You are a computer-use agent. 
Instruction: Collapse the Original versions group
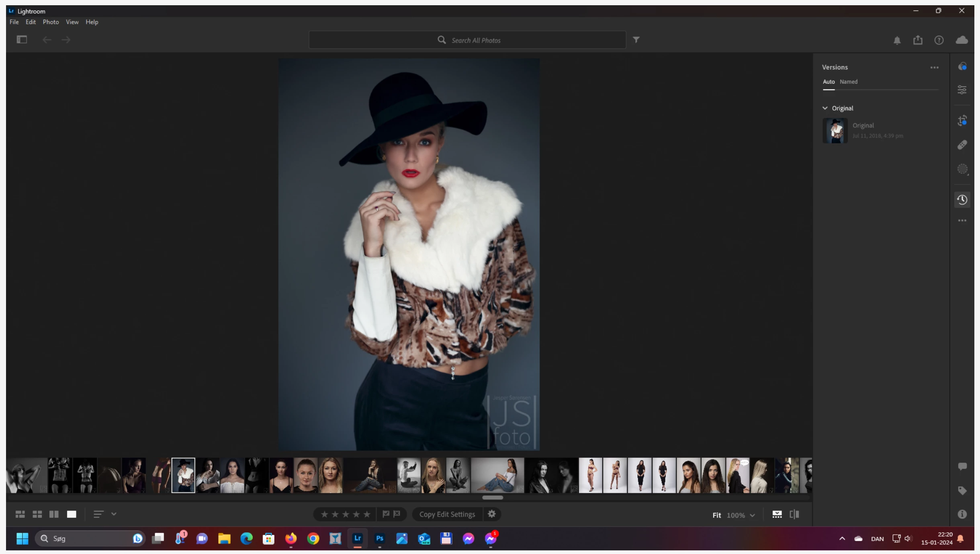pos(825,108)
